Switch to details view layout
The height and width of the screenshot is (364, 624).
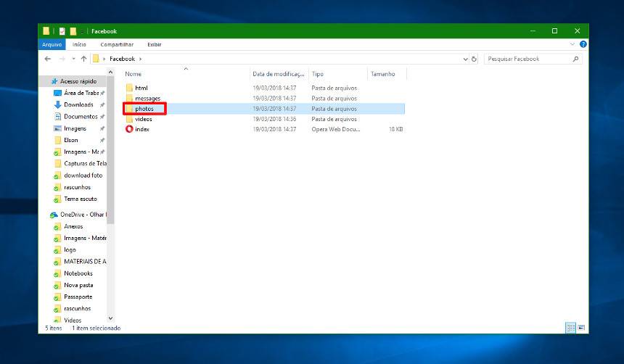coord(571,328)
